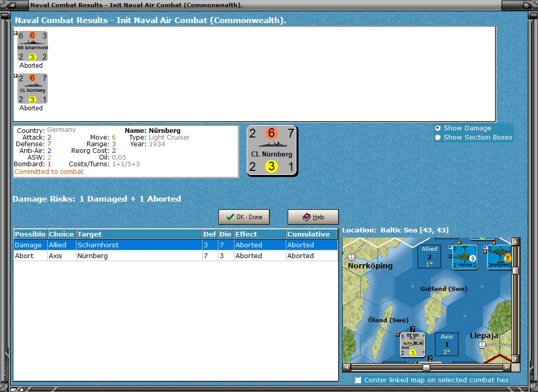Select the Bf 109 Emil fighter counter

pyautogui.click(x=413, y=345)
